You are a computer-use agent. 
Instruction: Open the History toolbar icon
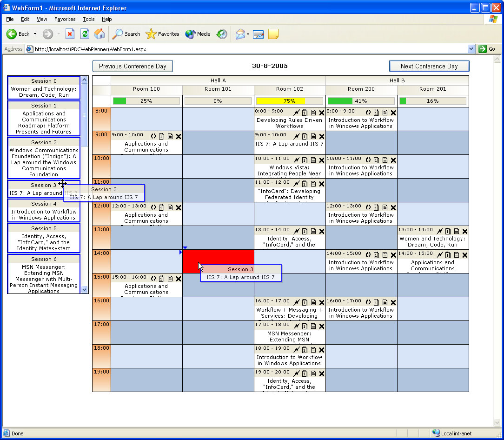pyautogui.click(x=222, y=34)
